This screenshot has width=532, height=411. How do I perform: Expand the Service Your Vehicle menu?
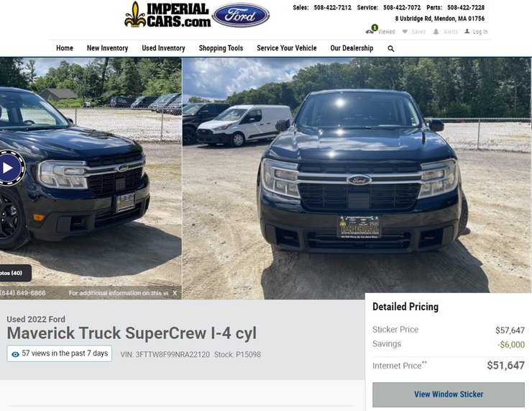pyautogui.click(x=287, y=48)
